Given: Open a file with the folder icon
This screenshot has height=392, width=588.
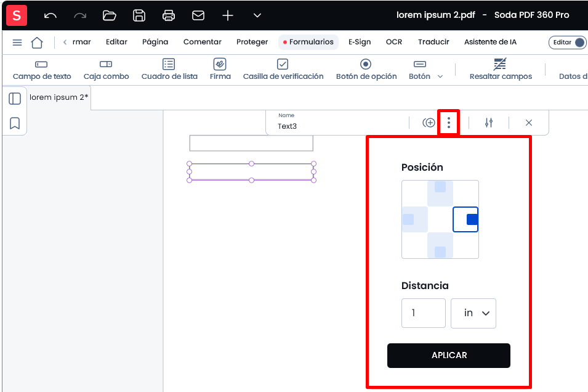Looking at the screenshot, I should [109, 15].
